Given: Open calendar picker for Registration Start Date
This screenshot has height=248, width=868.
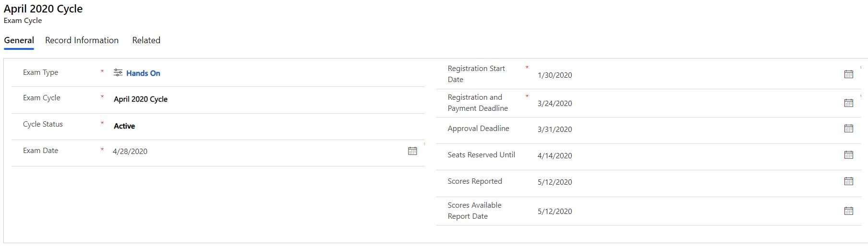Looking at the screenshot, I should pyautogui.click(x=848, y=74).
